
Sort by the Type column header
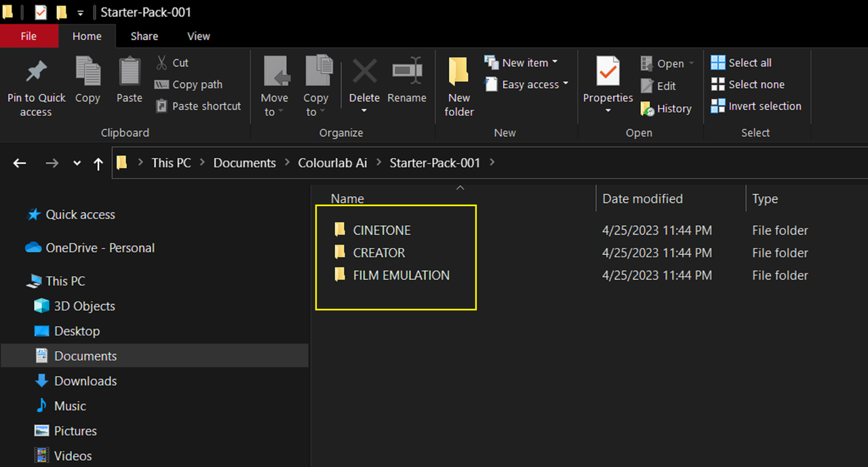(x=765, y=199)
